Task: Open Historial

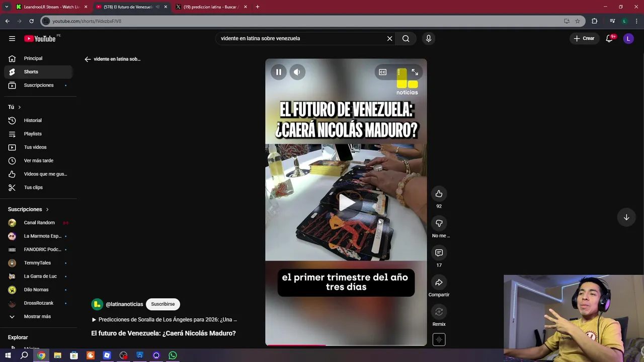Action: coord(38,120)
